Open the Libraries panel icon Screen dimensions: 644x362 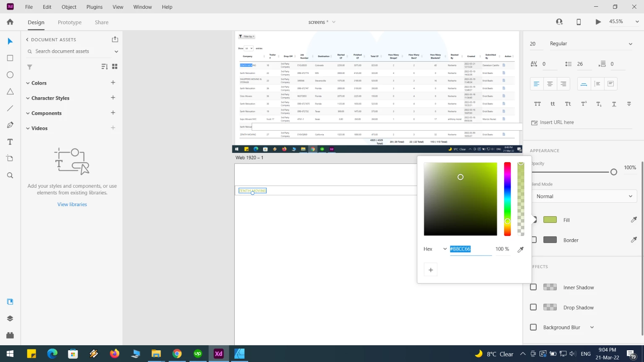point(10,302)
